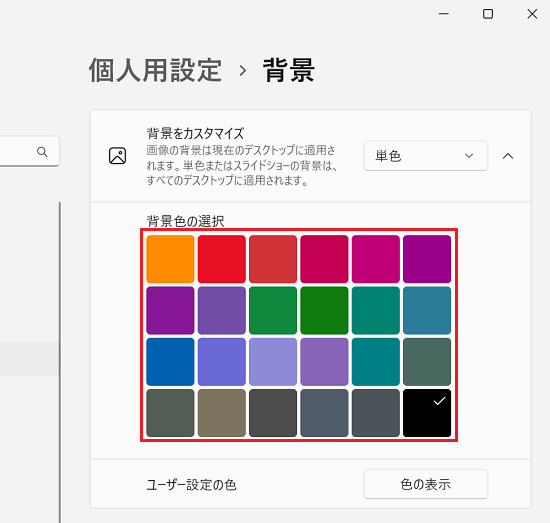
Task: Click the 背景色の選択 label
Action: (x=185, y=221)
